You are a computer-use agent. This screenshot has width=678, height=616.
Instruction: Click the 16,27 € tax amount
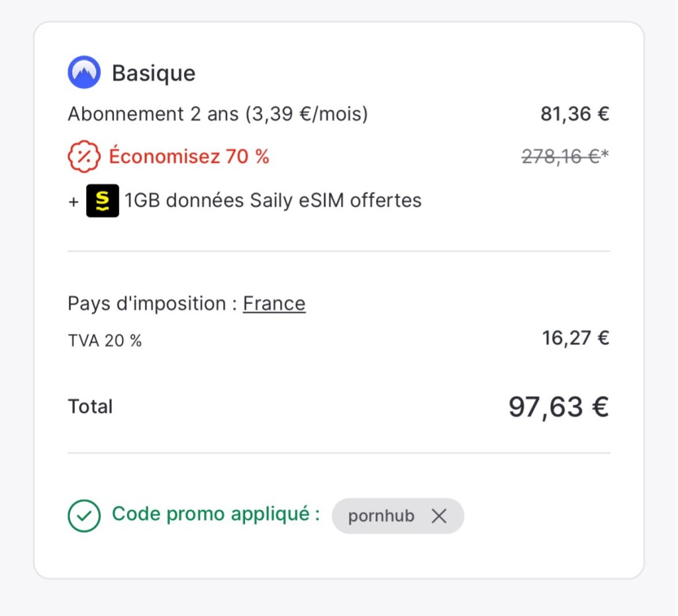coord(575,338)
